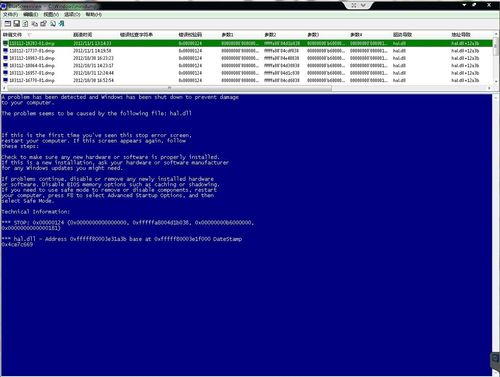Select the 16770-01.dmp dump file
This screenshot has width=500, height=377.
coord(32,80)
